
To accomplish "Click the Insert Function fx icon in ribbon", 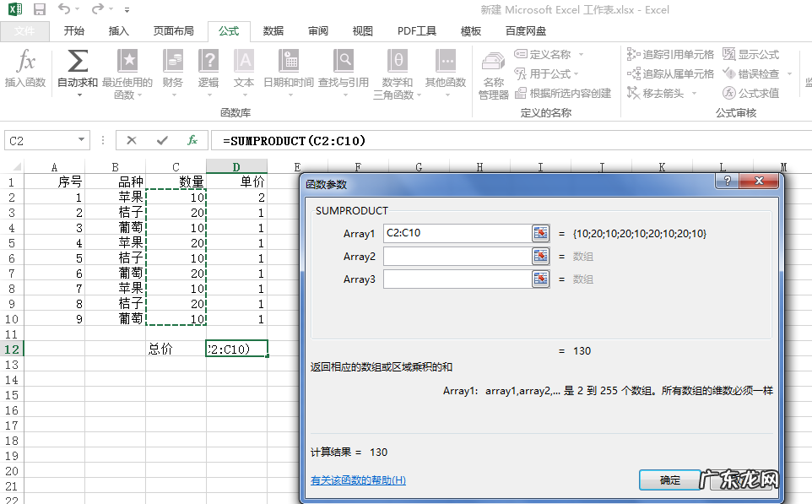I will (x=25, y=62).
